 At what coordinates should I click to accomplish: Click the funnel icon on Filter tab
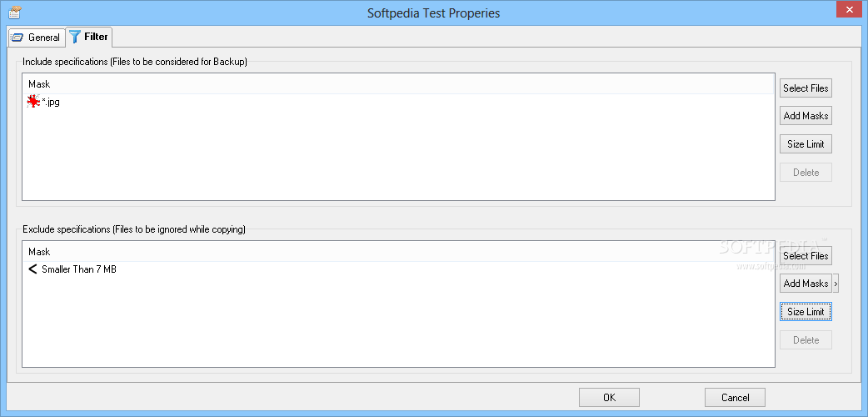(75, 38)
